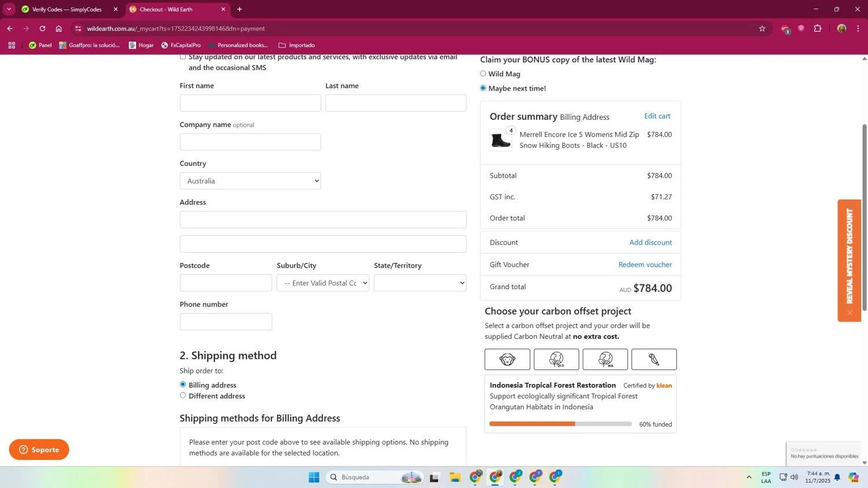Screen dimensions: 868x488
Task: Open the Panel bookmark
Action: coord(40,45)
